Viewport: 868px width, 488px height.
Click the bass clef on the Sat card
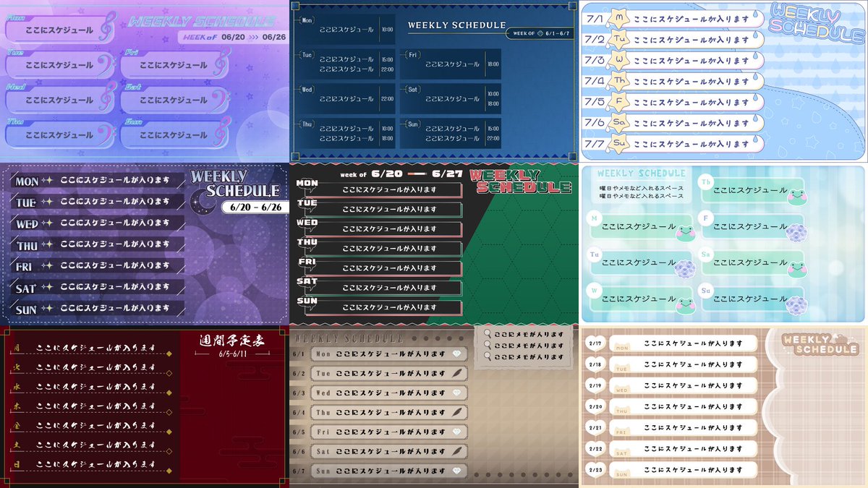(x=221, y=99)
